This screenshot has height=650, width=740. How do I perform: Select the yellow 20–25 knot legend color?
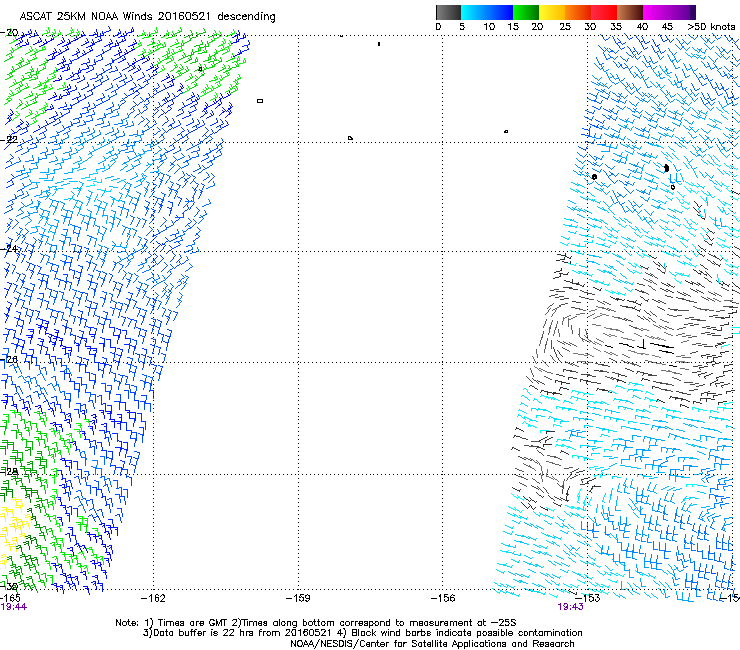point(552,12)
